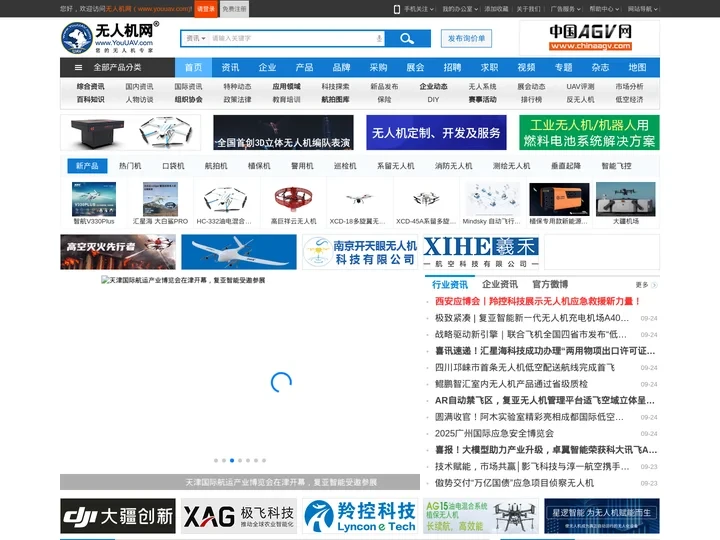Switch to the 消防无人机 product tab

454,166
